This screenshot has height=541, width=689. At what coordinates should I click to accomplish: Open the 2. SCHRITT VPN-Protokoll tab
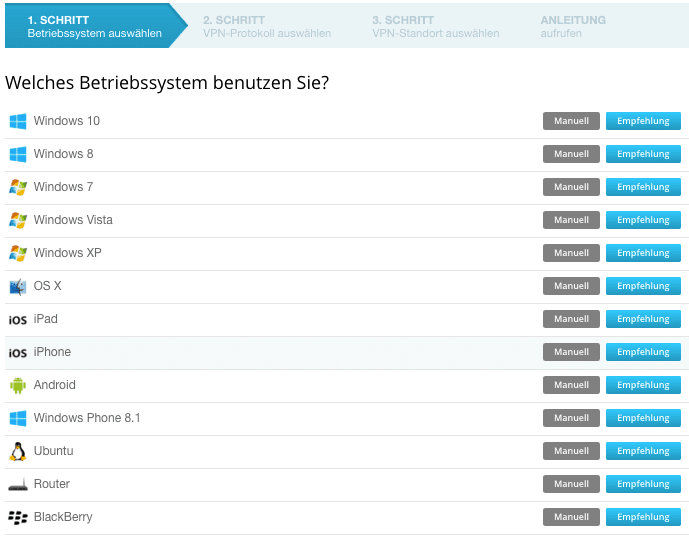pyautogui.click(x=267, y=26)
